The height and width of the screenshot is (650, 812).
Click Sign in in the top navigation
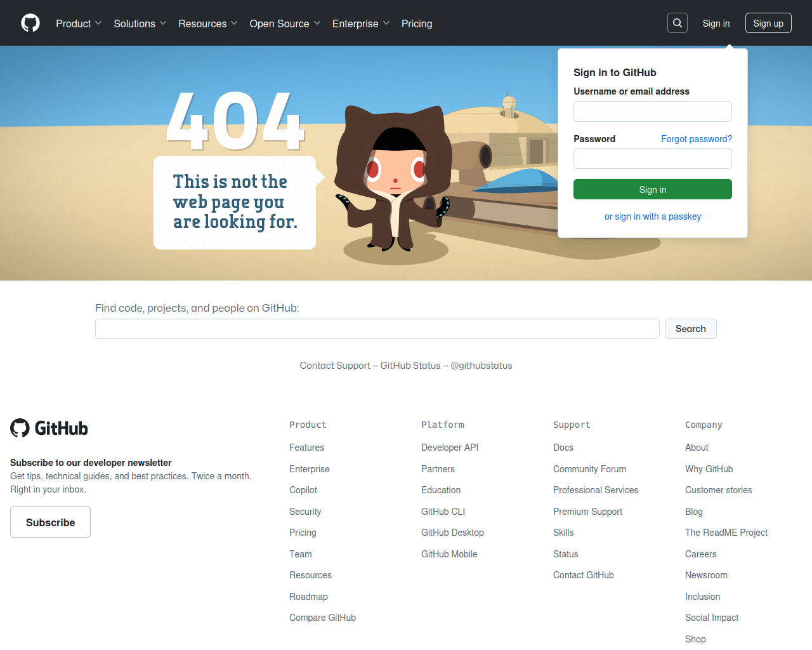point(716,23)
